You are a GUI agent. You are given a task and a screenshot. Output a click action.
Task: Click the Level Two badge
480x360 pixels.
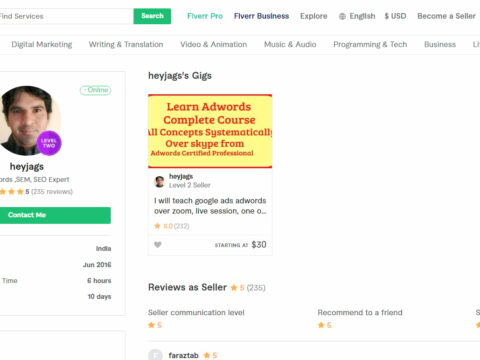(x=49, y=143)
